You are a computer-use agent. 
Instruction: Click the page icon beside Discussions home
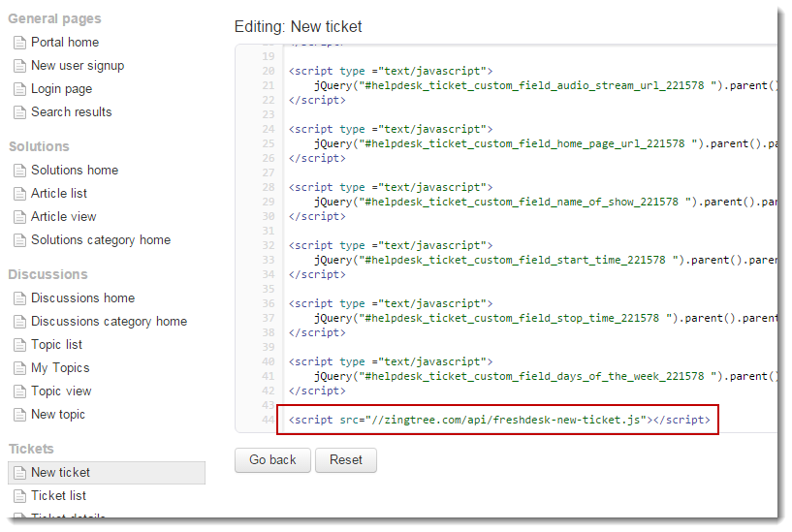[x=19, y=298]
